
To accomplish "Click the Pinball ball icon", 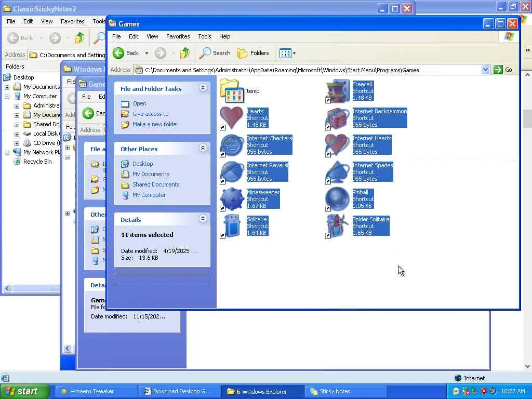I will [x=337, y=199].
